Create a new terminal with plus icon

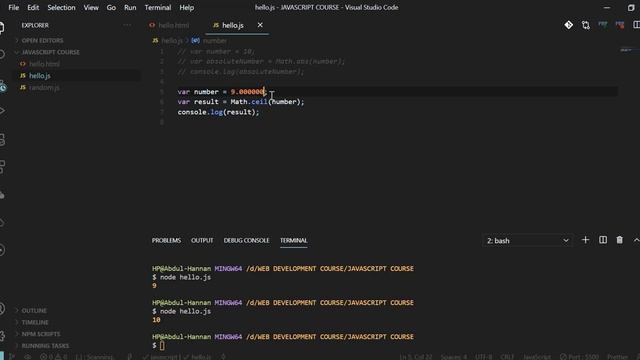point(585,240)
